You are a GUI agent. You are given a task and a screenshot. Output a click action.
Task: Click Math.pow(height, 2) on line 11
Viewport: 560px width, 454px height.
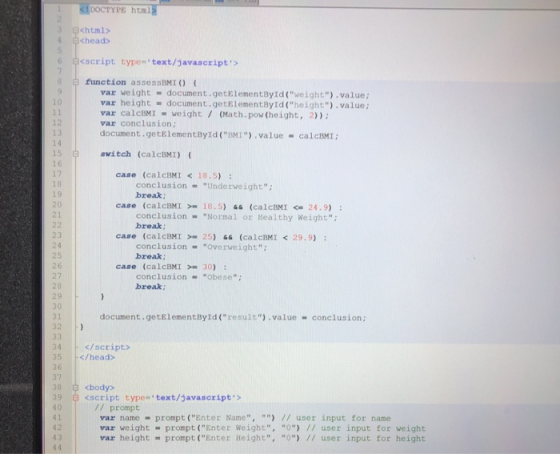(x=271, y=115)
